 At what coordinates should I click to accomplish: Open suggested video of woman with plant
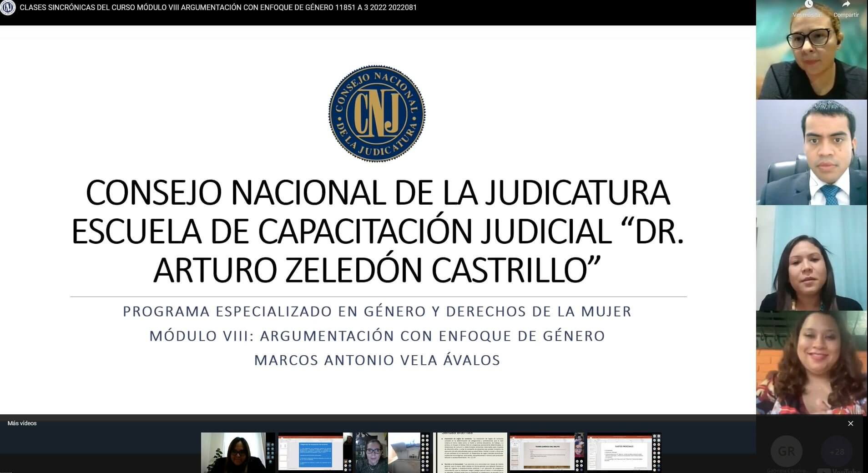[238, 453]
